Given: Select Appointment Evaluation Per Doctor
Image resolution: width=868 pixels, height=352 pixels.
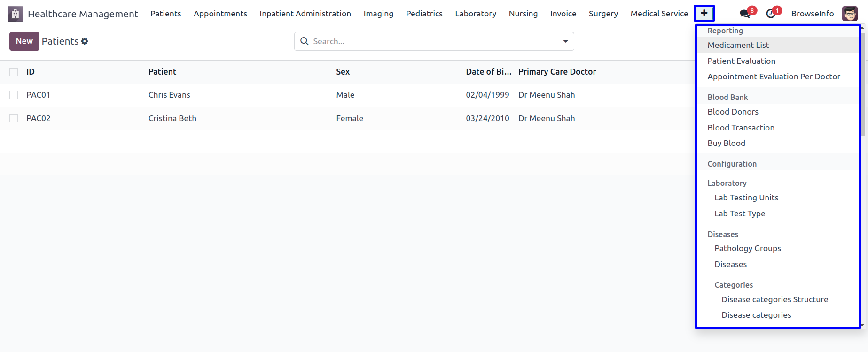Looking at the screenshot, I should point(777,77).
